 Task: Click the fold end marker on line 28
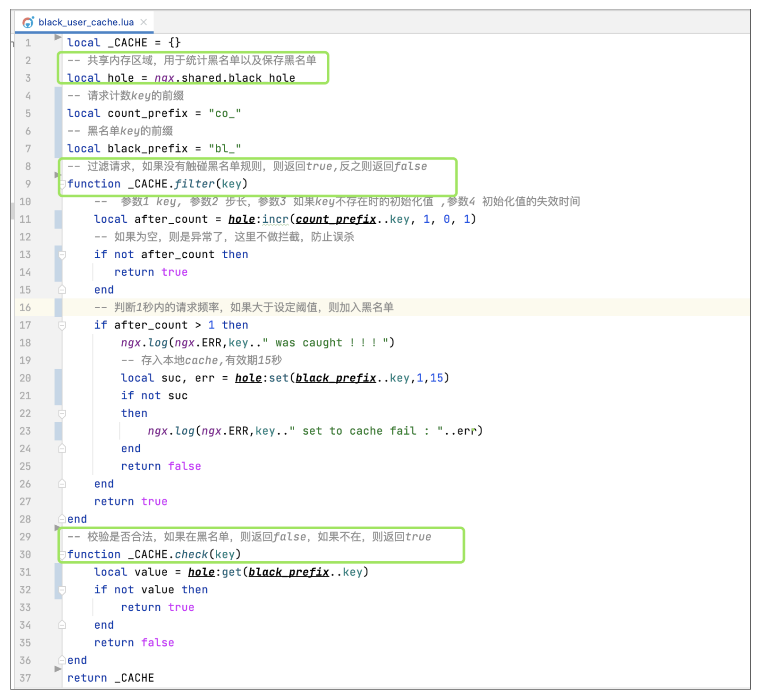point(62,519)
